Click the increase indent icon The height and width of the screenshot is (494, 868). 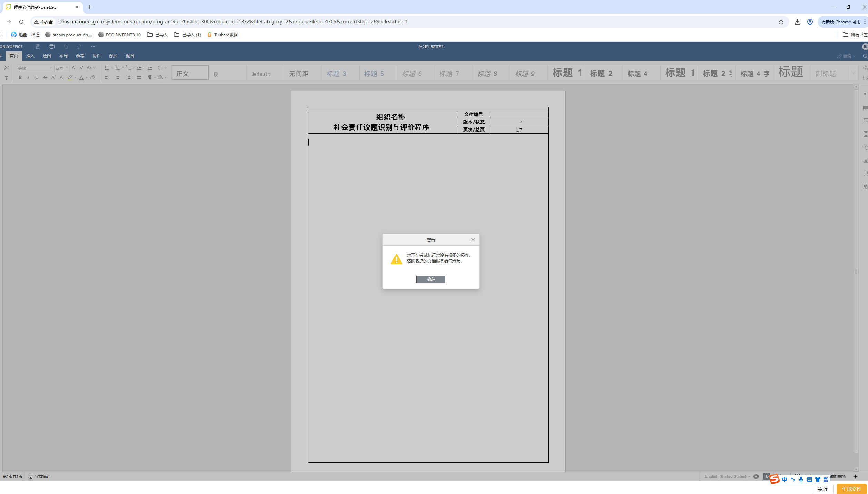pos(149,68)
